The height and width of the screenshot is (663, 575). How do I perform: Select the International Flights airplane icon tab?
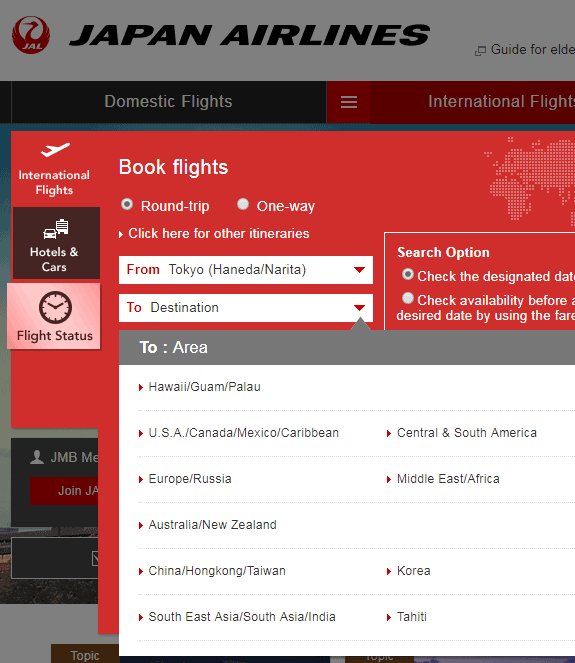pyautogui.click(x=55, y=169)
